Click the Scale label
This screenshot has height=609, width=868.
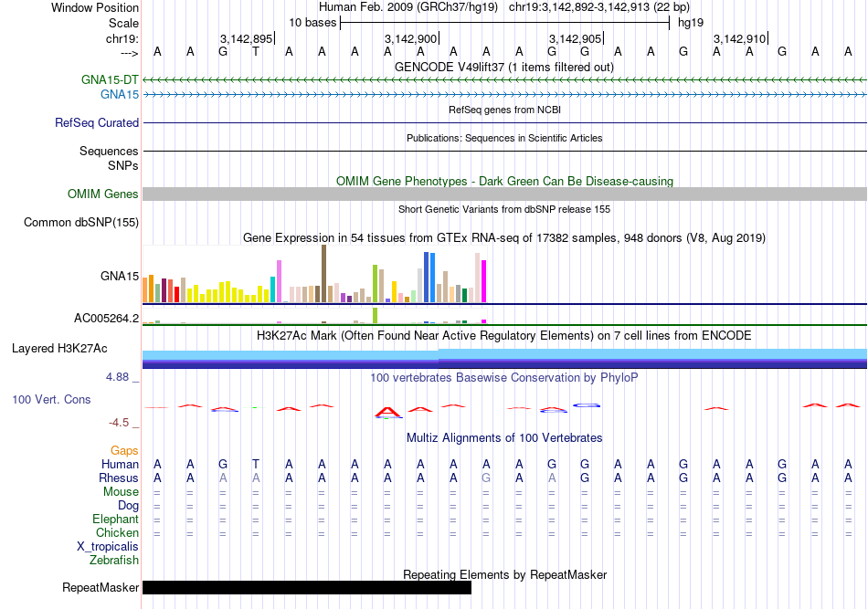tap(123, 23)
